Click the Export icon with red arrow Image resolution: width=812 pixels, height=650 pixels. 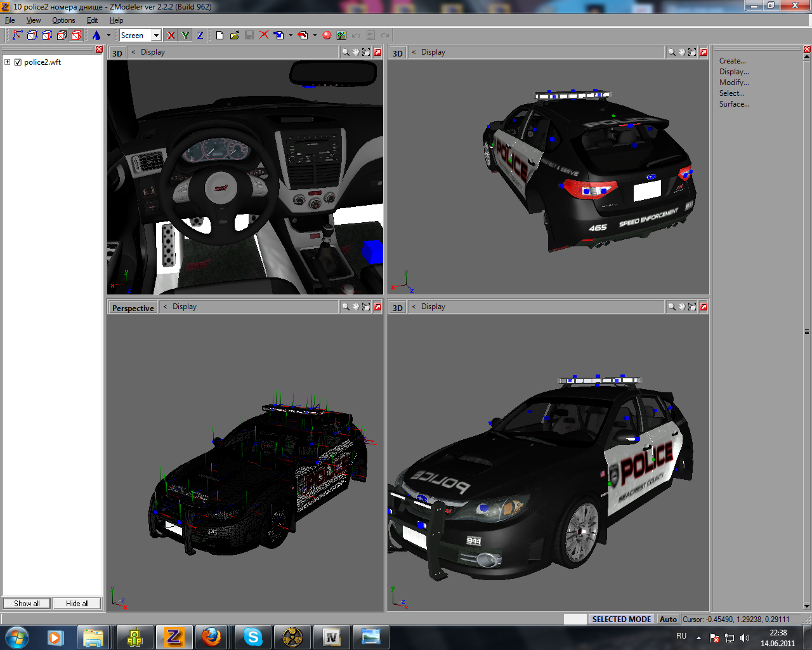(x=303, y=36)
